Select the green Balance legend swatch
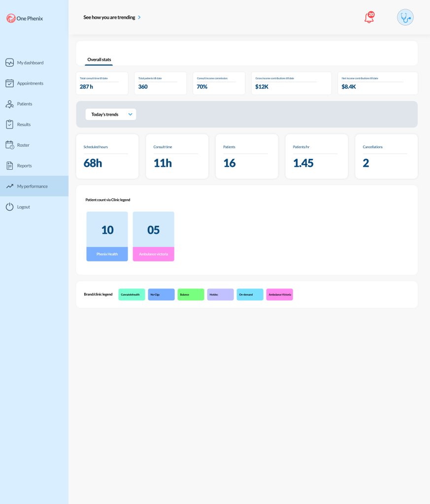This screenshot has height=504, width=430. (191, 294)
